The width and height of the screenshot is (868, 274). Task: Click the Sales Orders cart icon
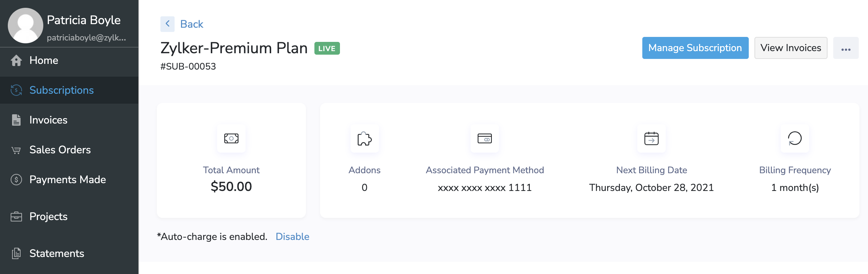point(16,150)
